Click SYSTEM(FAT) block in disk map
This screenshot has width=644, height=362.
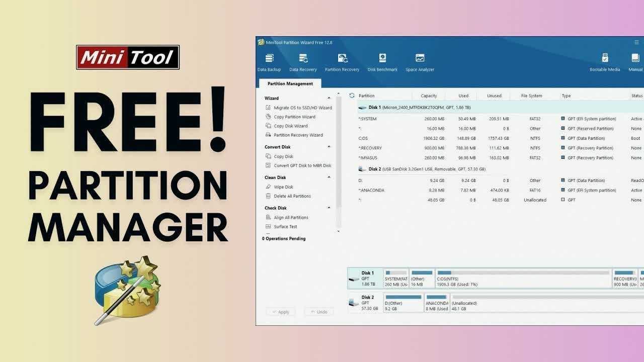click(x=396, y=279)
